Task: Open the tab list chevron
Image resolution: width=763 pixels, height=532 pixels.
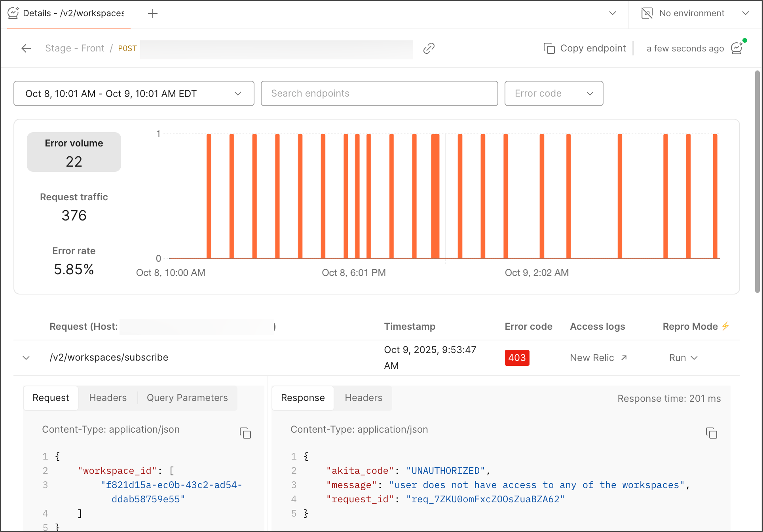Action: tap(613, 13)
